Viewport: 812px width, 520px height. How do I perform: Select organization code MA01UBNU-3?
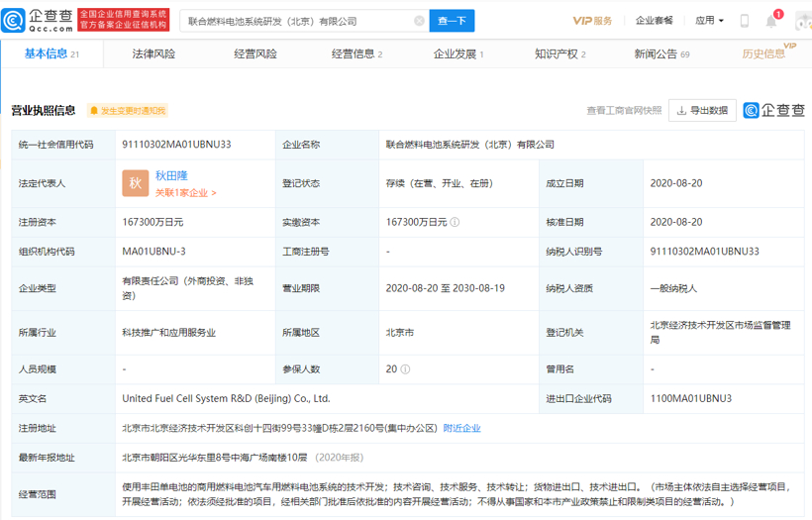[153, 252]
